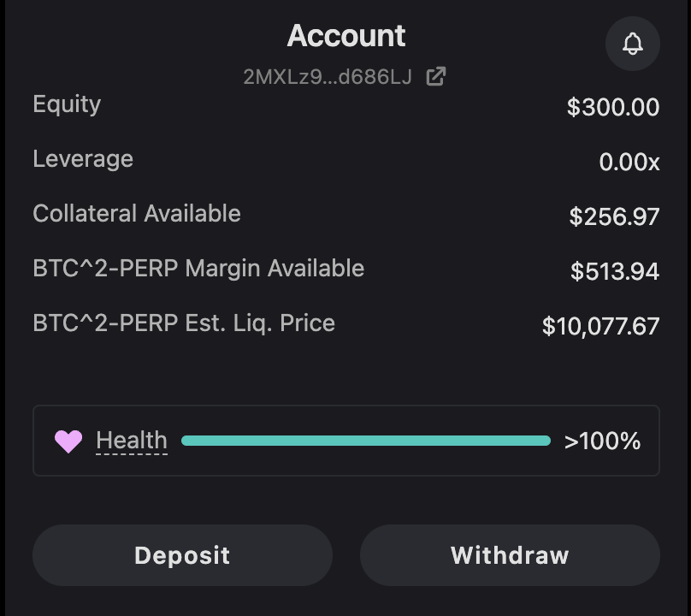Image resolution: width=691 pixels, height=616 pixels.
Task: Click BTC^2-PERP Margin Available label
Action: (198, 268)
